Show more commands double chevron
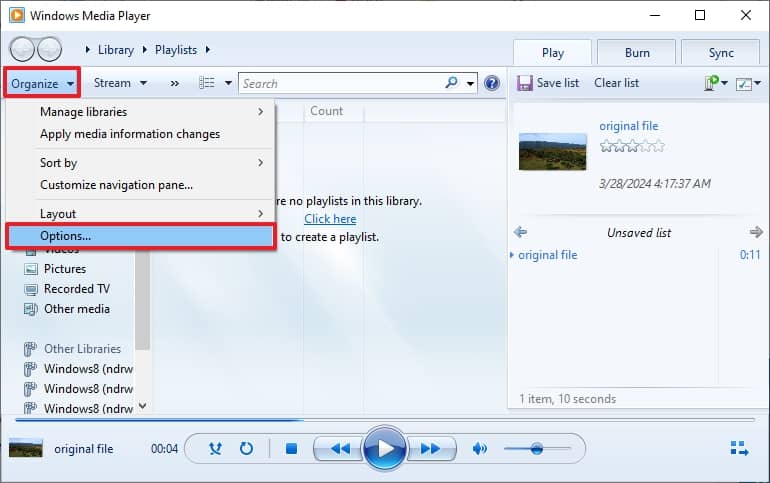Screen dimensions: 770x483 (x=174, y=83)
